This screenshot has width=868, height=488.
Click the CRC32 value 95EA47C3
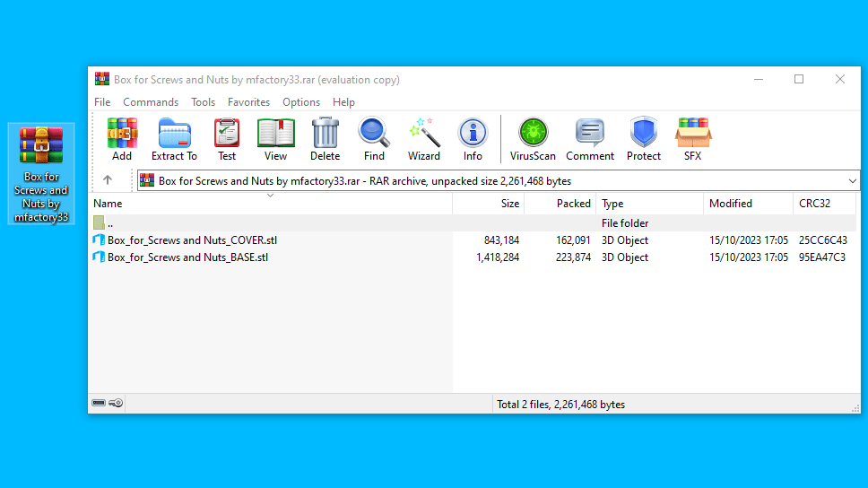[822, 257]
